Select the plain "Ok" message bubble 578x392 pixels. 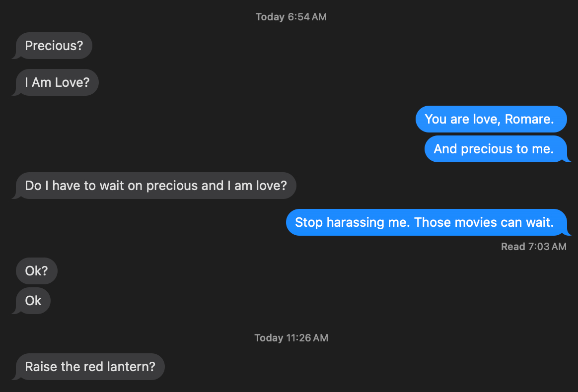(33, 301)
